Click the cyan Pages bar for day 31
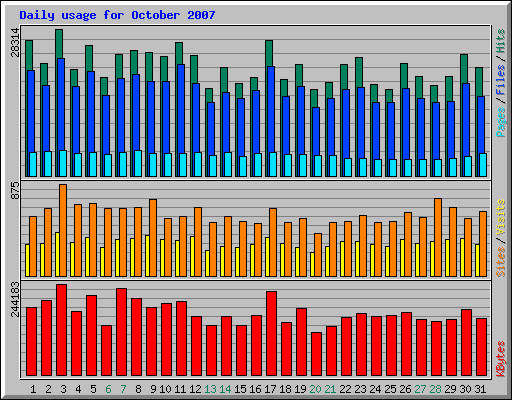Image resolution: width=512 pixels, height=400 pixels. tap(483, 165)
